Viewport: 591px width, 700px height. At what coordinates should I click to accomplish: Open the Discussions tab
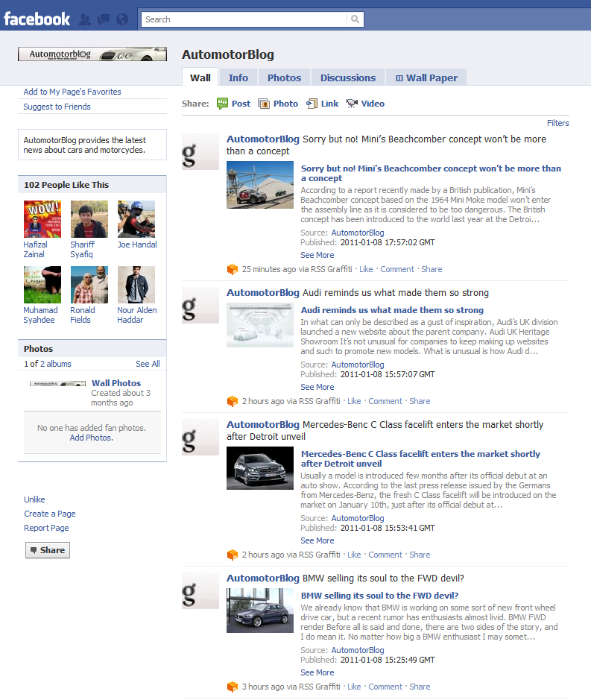tap(348, 78)
